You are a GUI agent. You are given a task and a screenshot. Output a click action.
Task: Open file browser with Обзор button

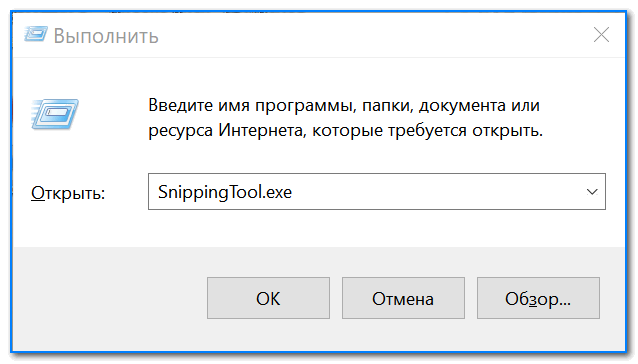[x=538, y=298]
